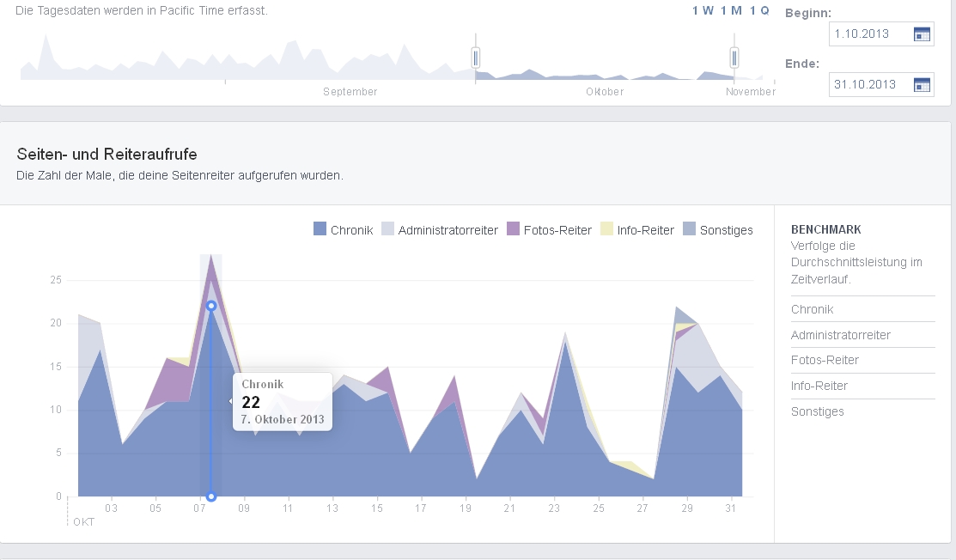
Task: Open Info-Reiter benchmark link
Action: [821, 386]
